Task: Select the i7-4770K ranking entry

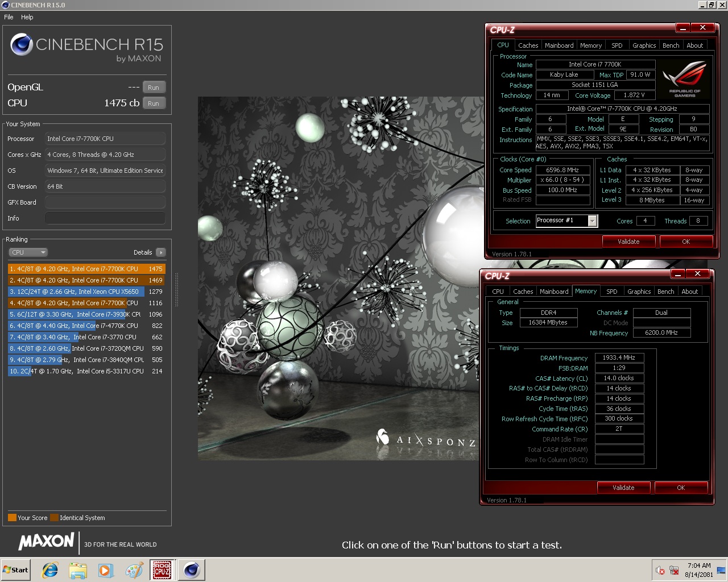Action: 86,326
